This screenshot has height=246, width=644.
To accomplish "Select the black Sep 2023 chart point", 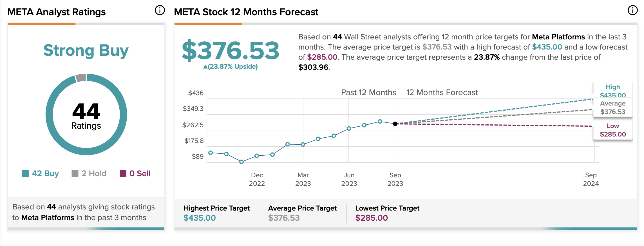I will tap(395, 124).
